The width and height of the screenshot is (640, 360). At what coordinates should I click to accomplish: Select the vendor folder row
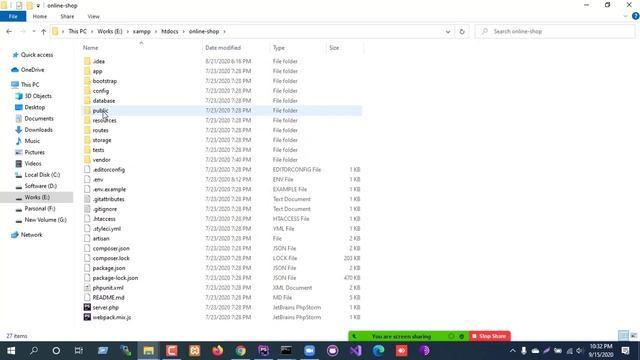(222, 160)
